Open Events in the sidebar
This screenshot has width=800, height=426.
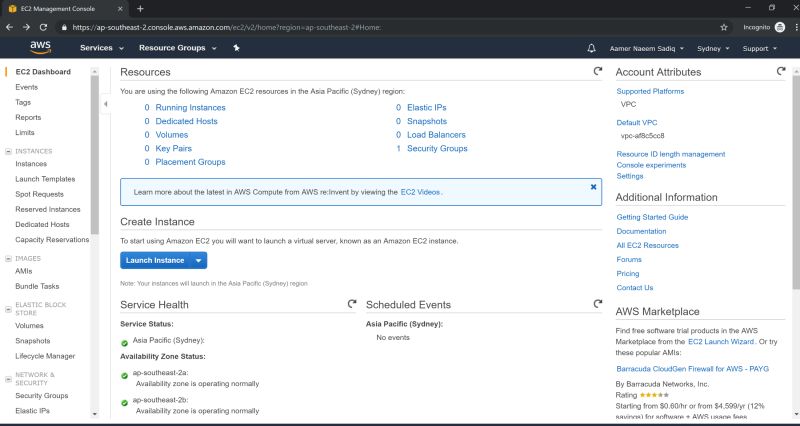27,87
